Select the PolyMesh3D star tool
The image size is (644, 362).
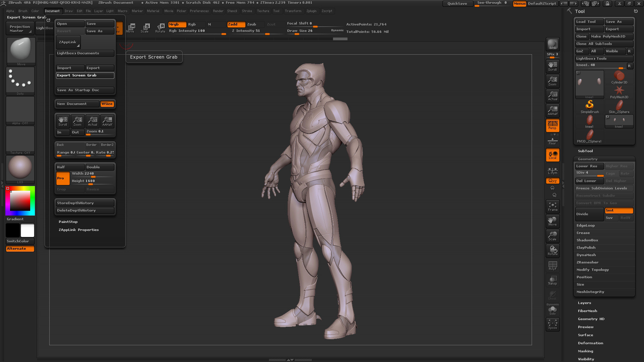(619, 92)
